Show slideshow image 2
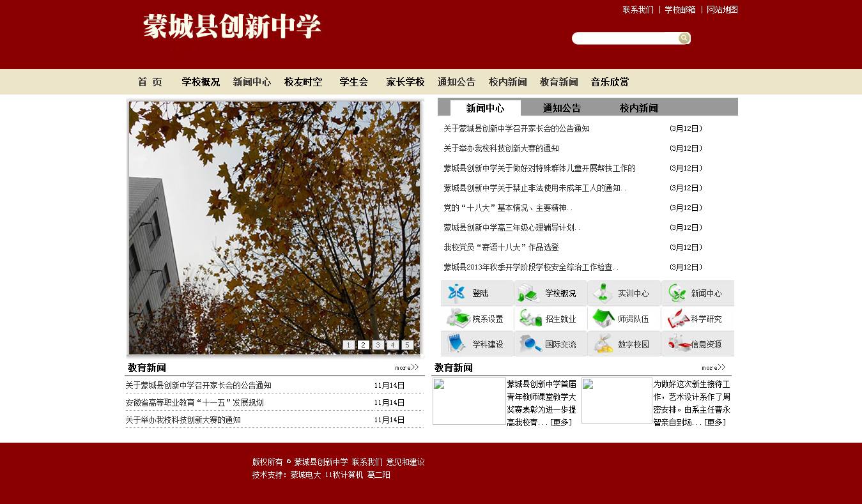 (363, 345)
